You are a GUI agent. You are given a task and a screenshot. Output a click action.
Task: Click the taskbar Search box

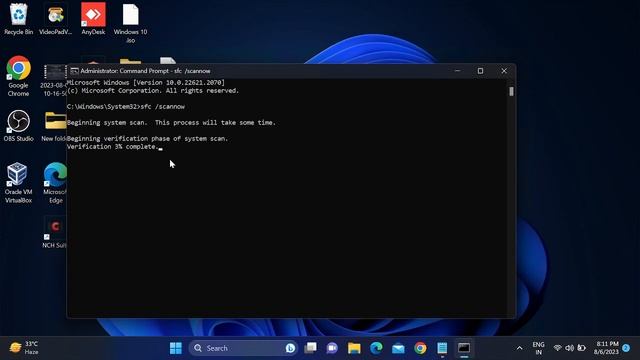243,348
